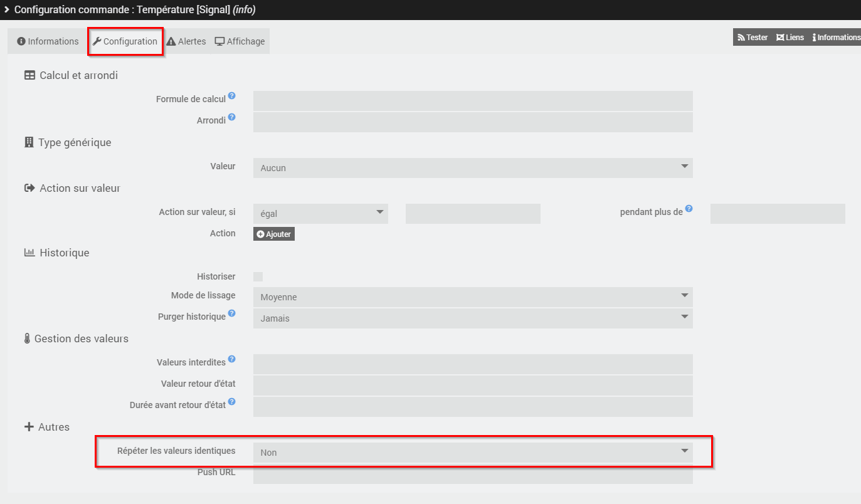The image size is (861, 504).
Task: Open the Répéter les valeurs identiques dropdown
Action: click(473, 452)
